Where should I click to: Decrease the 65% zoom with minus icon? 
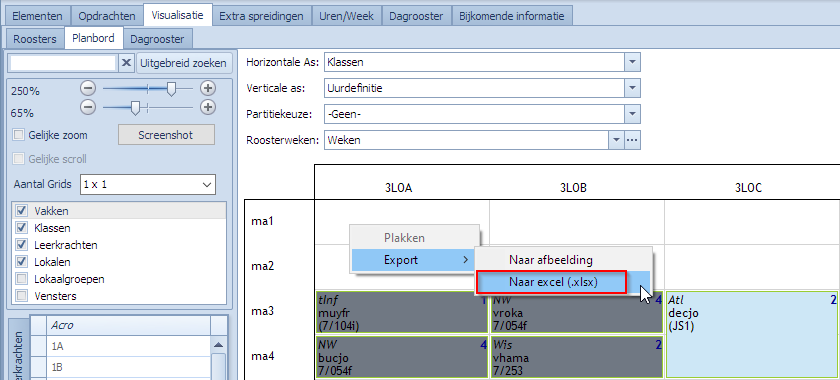coord(88,107)
